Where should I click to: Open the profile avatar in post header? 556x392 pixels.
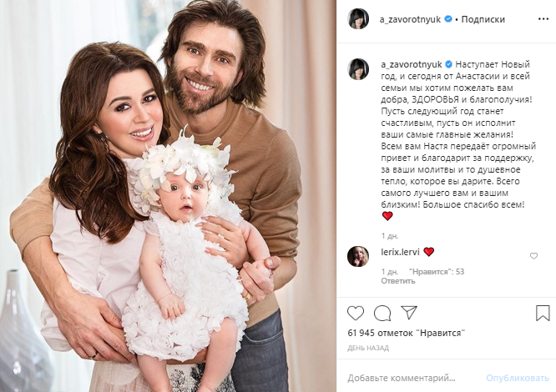pyautogui.click(x=358, y=19)
